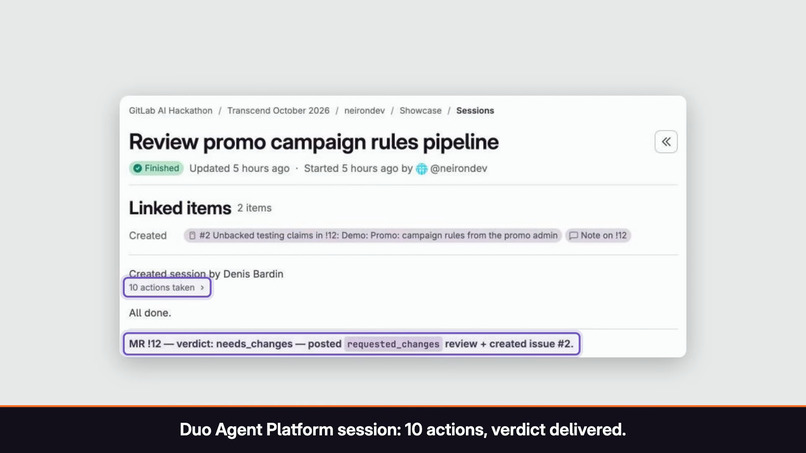Viewport: 806px width, 453px height.
Task: Click the neirondev avatar icon
Action: (x=422, y=169)
